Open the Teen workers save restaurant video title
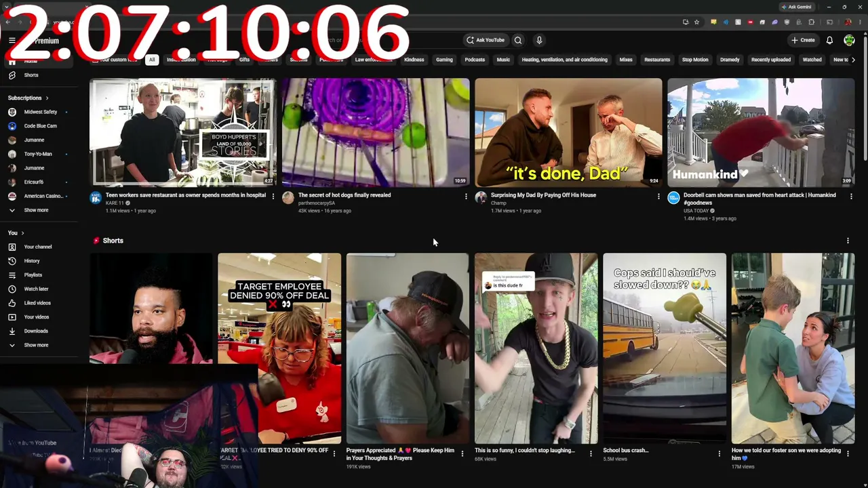This screenshot has height=488, width=868. pos(186,195)
